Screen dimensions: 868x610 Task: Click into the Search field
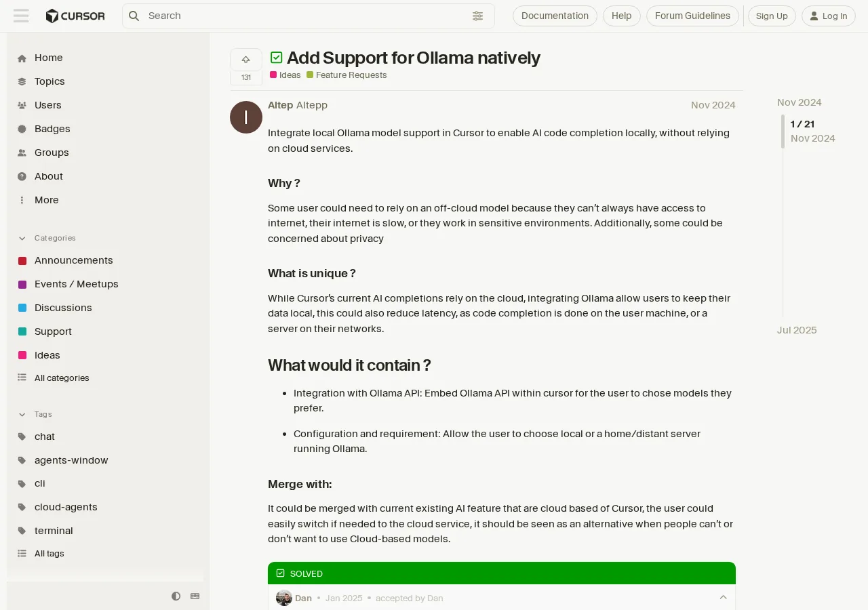pyautogui.click(x=305, y=16)
